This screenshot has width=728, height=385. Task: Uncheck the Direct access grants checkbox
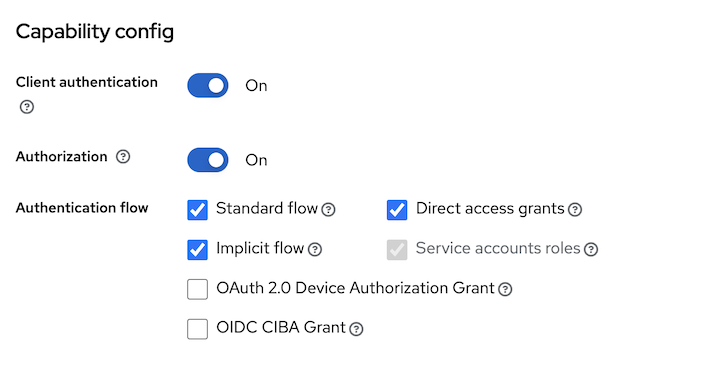397,210
